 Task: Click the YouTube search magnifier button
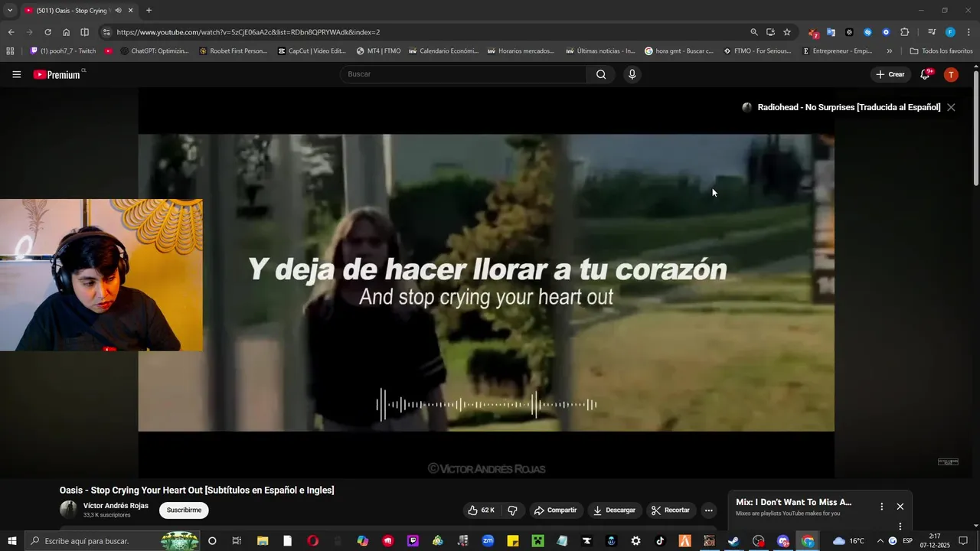(601, 74)
